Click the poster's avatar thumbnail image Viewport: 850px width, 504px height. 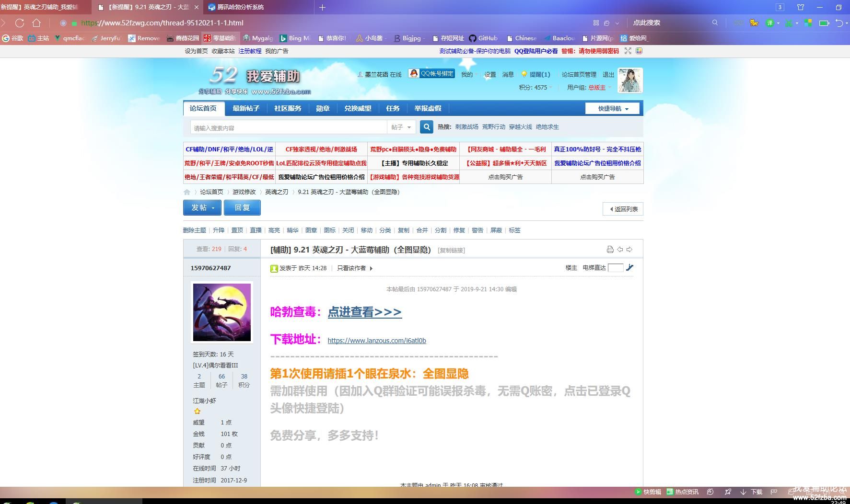(x=222, y=312)
